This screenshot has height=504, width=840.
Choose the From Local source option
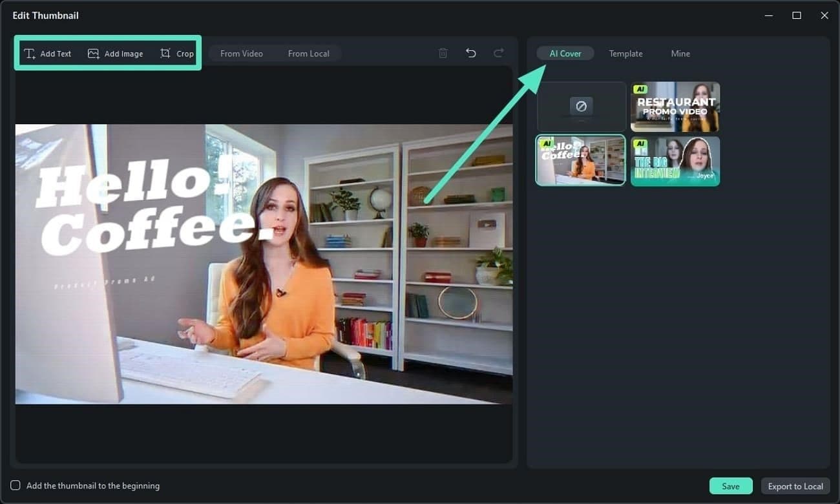[308, 54]
